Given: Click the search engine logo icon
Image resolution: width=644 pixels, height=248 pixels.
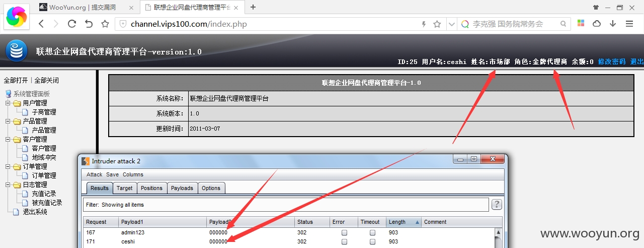Looking at the screenshot, I should tap(465, 24).
